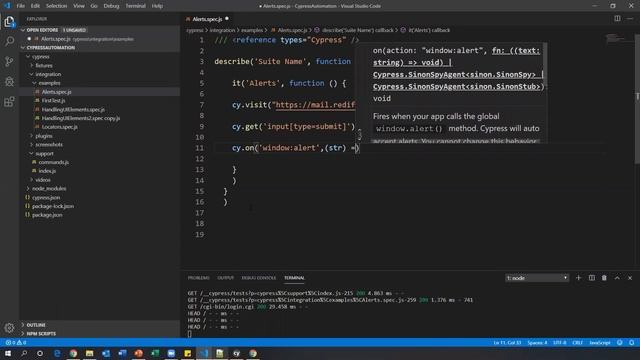Close the terminal panel
This screenshot has height=360, width=640.
[x=630, y=278]
